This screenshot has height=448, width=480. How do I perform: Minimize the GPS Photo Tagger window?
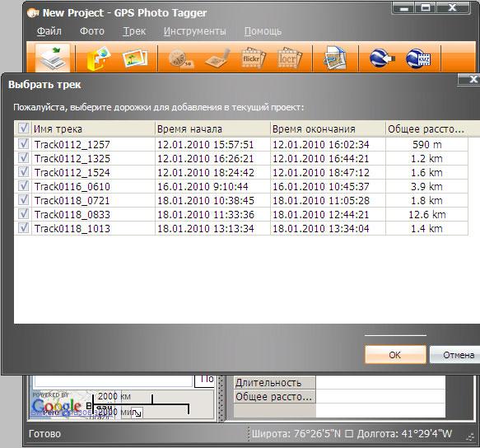coord(403,8)
